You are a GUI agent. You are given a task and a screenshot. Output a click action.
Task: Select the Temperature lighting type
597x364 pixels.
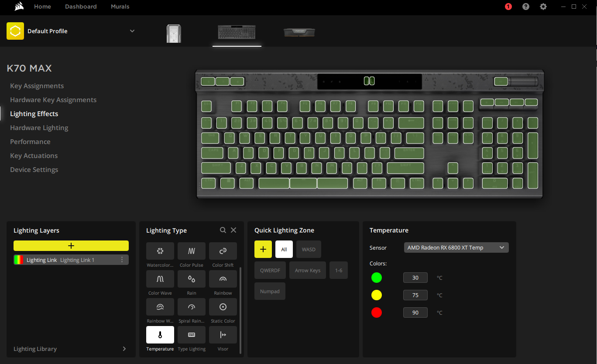[160, 335]
